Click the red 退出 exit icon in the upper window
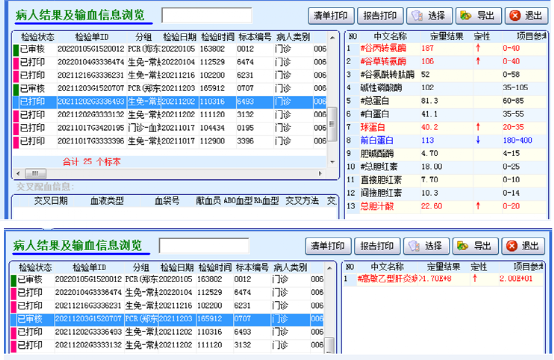 click(x=515, y=16)
